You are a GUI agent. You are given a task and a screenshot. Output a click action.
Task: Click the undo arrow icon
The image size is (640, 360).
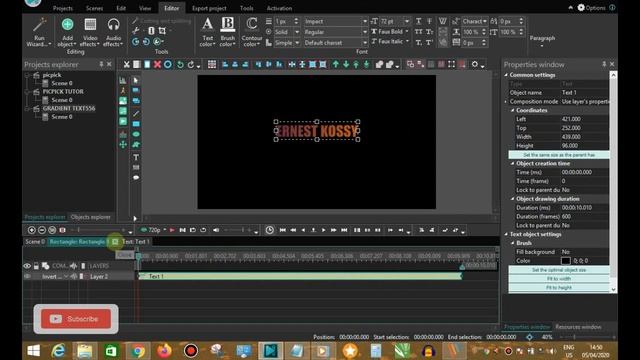coord(180,64)
